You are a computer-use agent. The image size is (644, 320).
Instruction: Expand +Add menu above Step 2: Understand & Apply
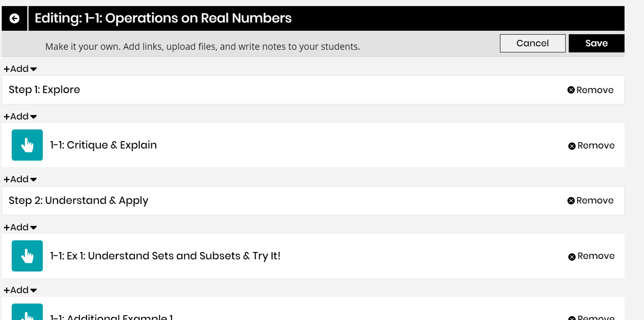(x=20, y=179)
